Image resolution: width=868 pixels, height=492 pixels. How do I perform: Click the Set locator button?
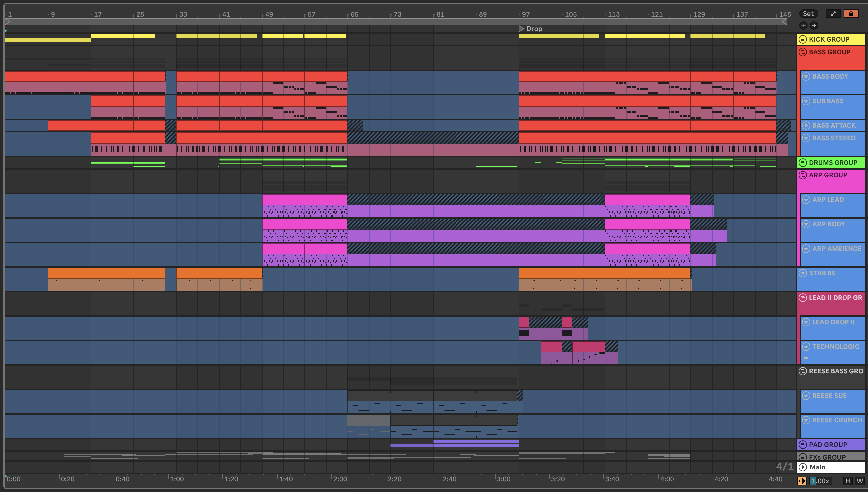click(x=808, y=14)
